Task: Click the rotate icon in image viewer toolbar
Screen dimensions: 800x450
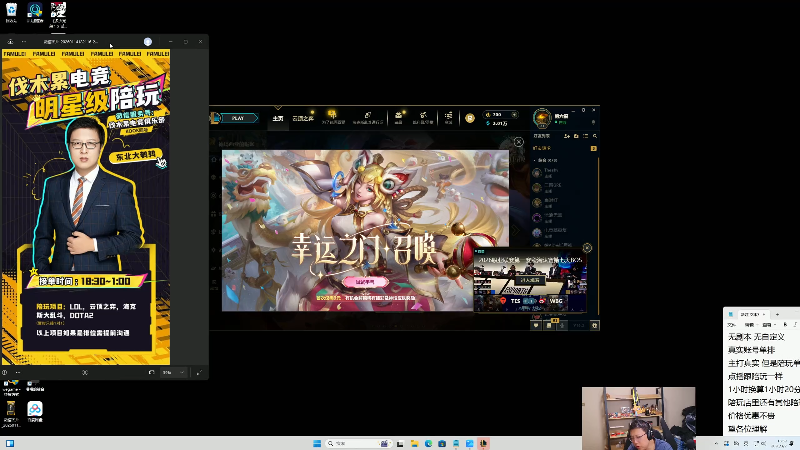Action: point(152,372)
